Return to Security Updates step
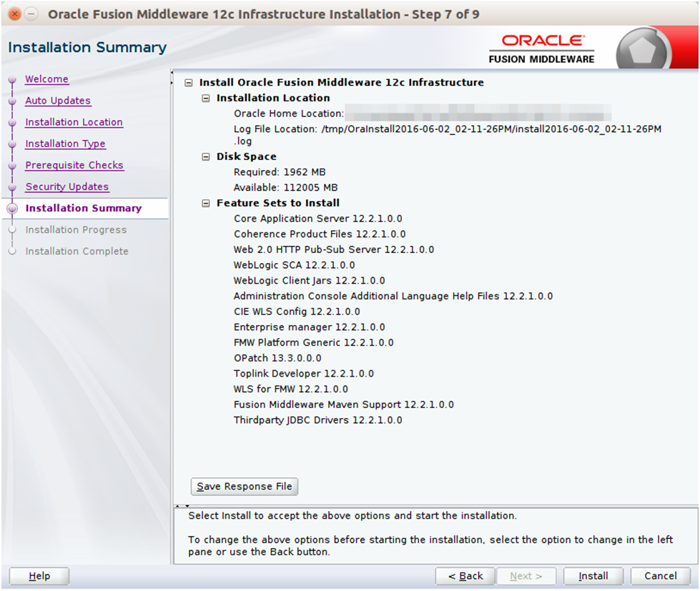The height and width of the screenshot is (591, 700). point(67,187)
